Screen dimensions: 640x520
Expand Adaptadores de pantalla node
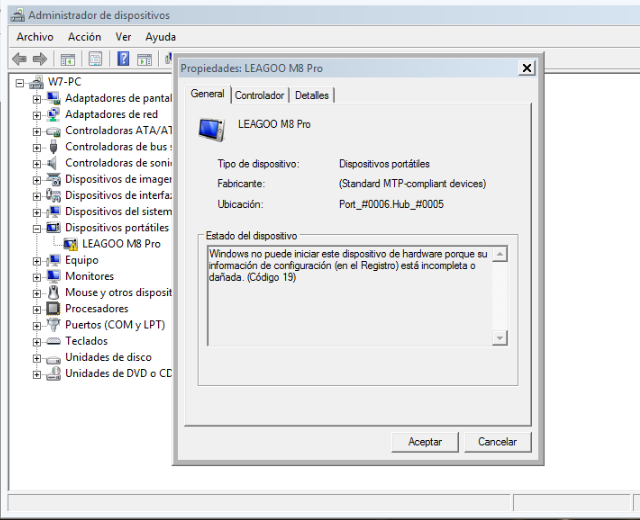click(37, 100)
